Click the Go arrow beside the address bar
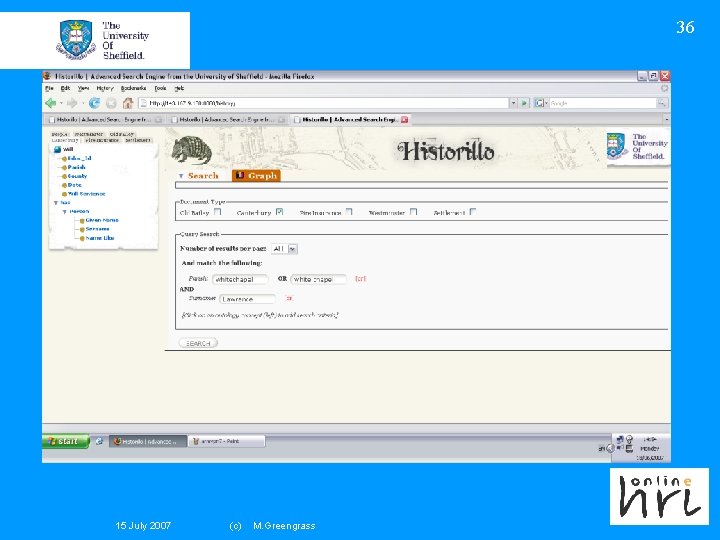 point(524,103)
